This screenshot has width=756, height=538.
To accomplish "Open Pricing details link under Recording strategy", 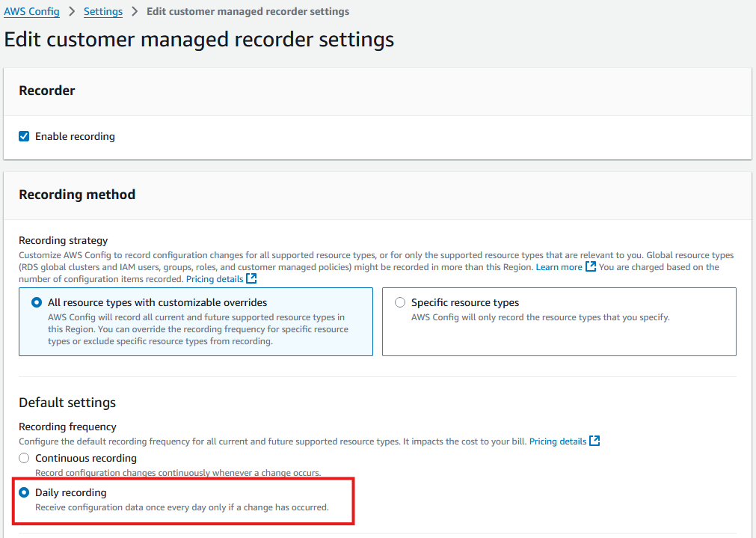I will (x=215, y=279).
